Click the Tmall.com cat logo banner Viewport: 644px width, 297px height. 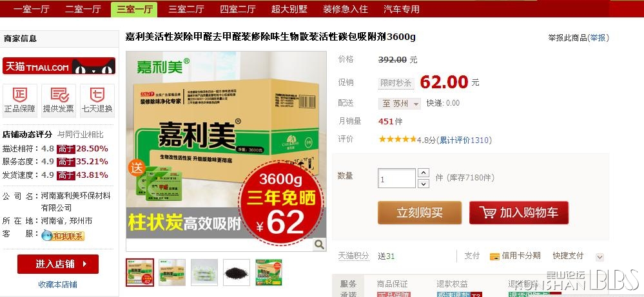[59, 66]
